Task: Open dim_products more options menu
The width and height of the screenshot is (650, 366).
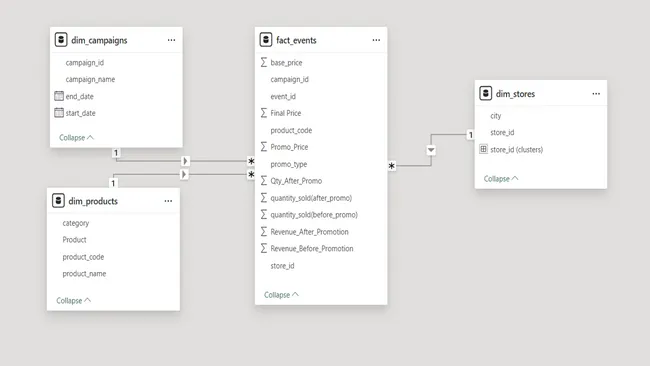Action: click(x=168, y=201)
